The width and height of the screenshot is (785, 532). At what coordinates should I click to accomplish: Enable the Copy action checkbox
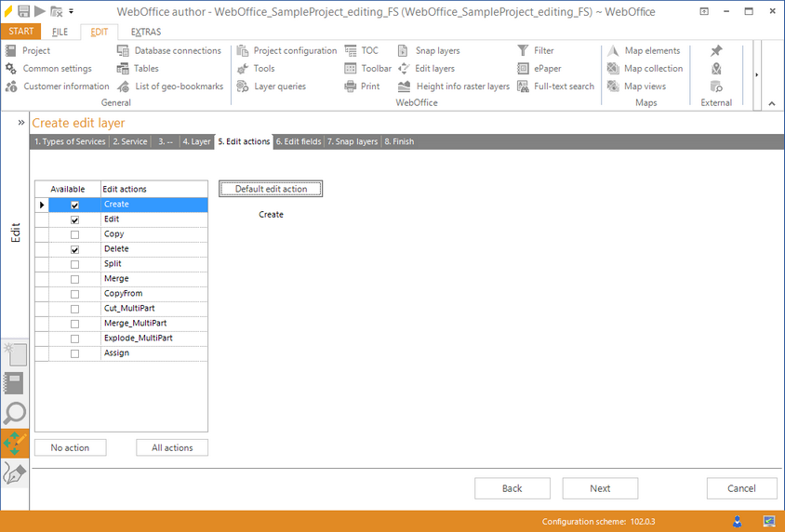tap(74, 234)
